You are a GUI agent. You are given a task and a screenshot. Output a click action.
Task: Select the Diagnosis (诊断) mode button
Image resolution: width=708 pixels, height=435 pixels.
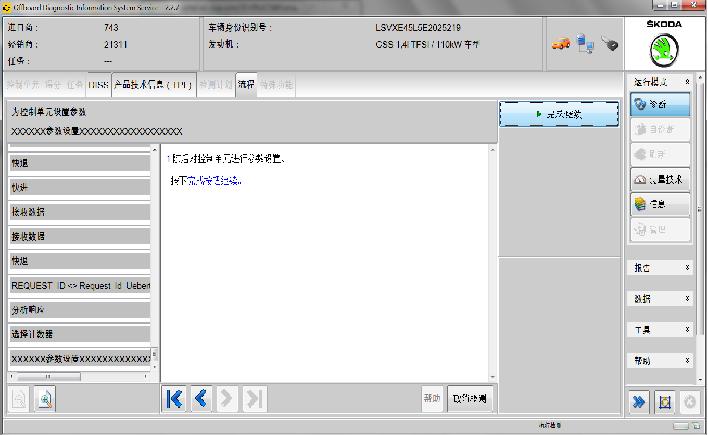[x=660, y=104]
